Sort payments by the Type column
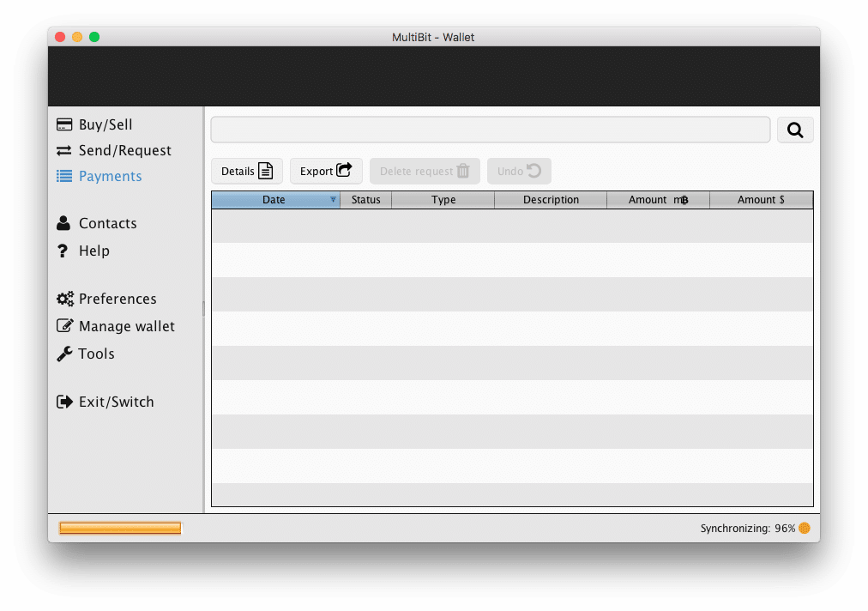The width and height of the screenshot is (868, 611). 443,200
